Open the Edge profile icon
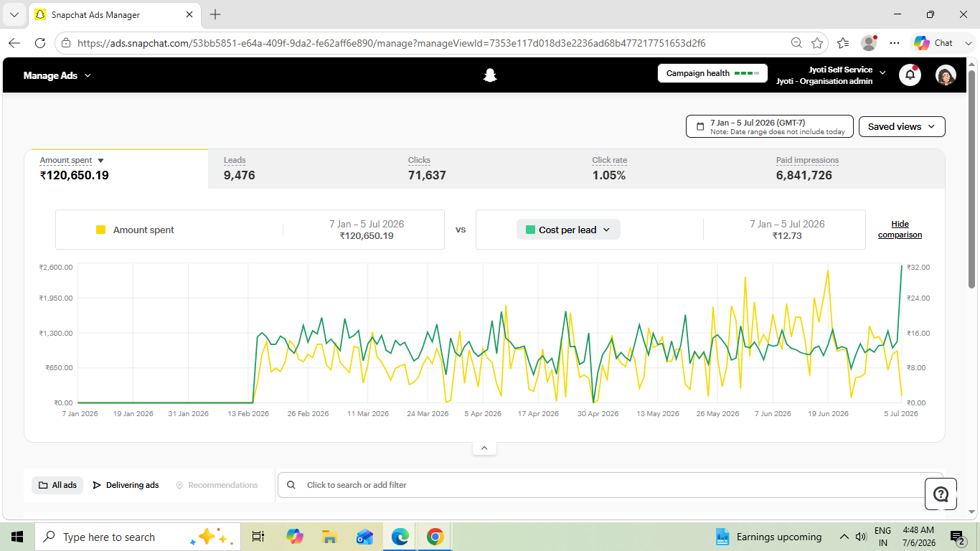 [869, 43]
